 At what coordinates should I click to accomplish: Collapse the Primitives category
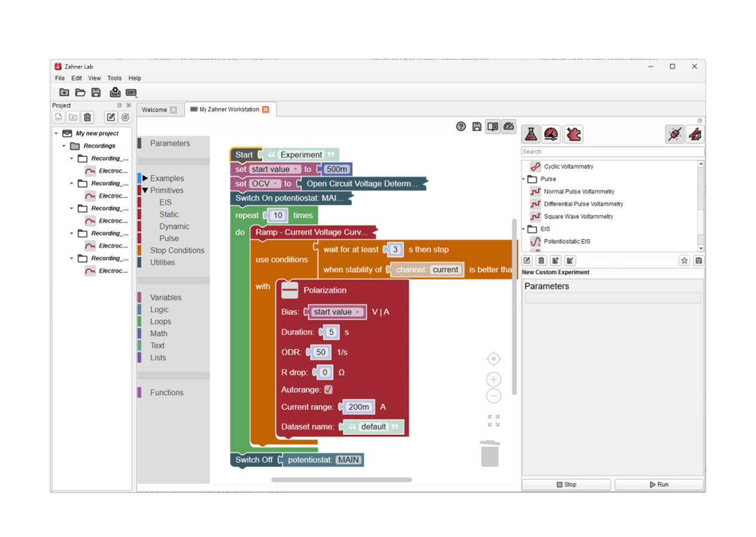click(145, 190)
